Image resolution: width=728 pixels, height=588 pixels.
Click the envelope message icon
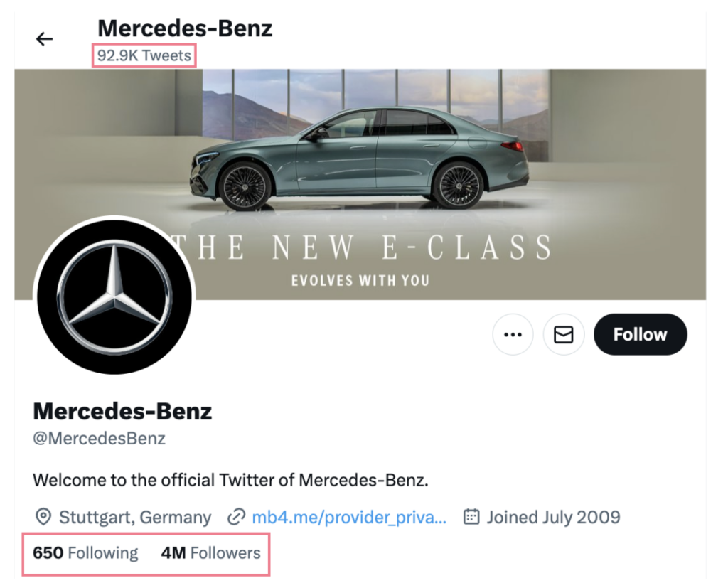coord(564,334)
